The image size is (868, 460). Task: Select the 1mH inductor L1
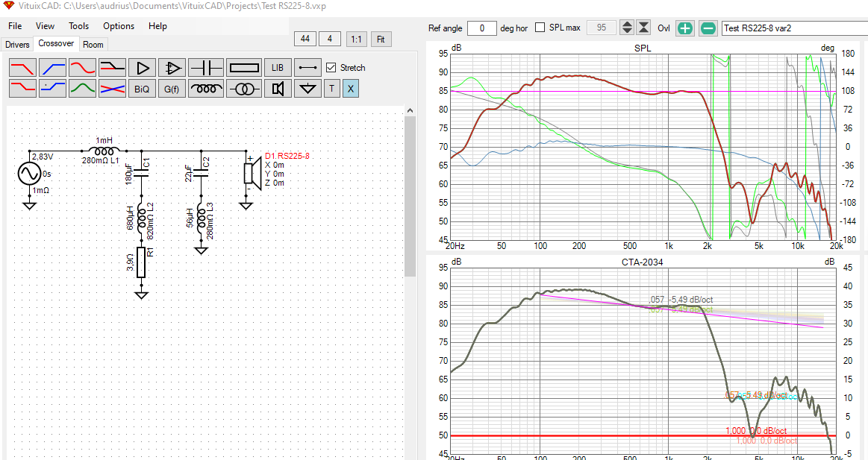(104, 151)
